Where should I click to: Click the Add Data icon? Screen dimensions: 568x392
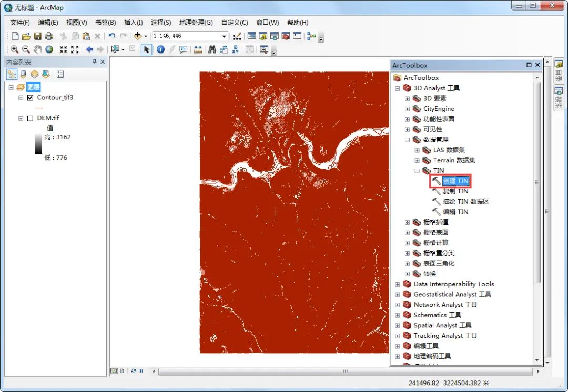(138, 36)
